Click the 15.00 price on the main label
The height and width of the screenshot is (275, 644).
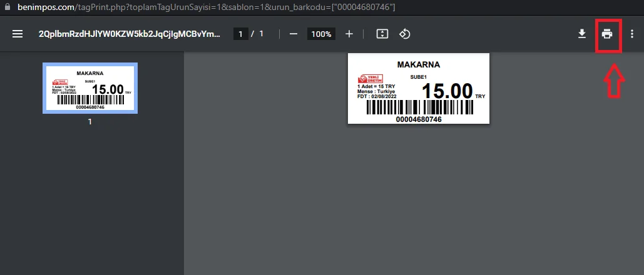(447, 91)
